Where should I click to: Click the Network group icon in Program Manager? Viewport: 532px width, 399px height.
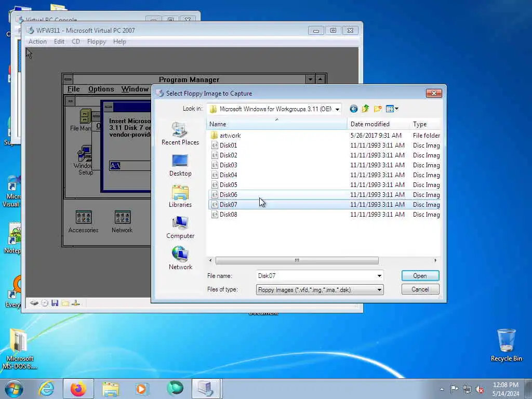(122, 221)
